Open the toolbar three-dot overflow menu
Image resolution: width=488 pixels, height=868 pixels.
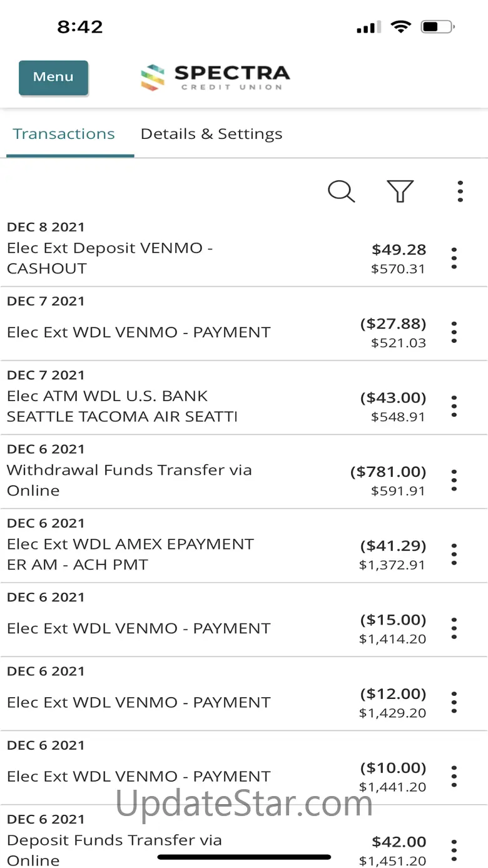pyautogui.click(x=460, y=191)
